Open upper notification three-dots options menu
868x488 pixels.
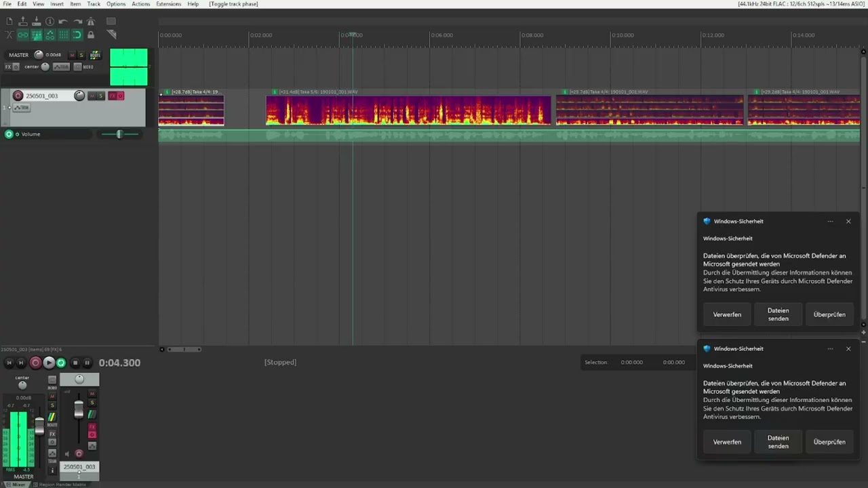pos(830,222)
